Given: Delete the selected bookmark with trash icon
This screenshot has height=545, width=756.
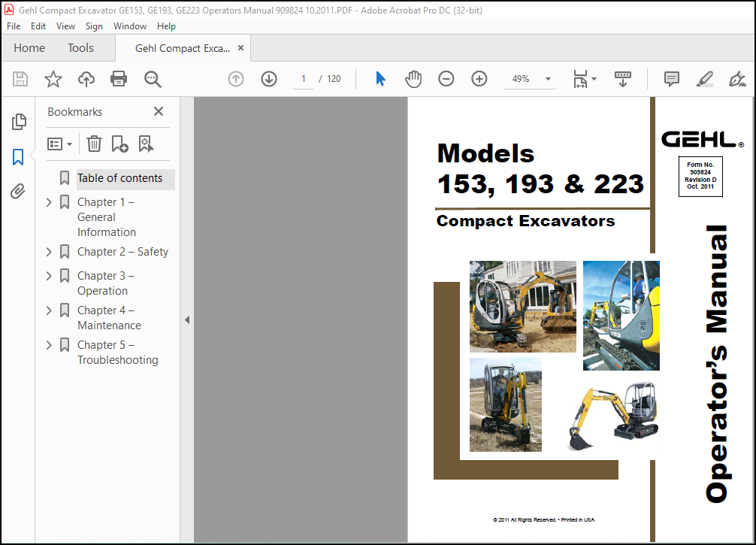Looking at the screenshot, I should coord(94,144).
